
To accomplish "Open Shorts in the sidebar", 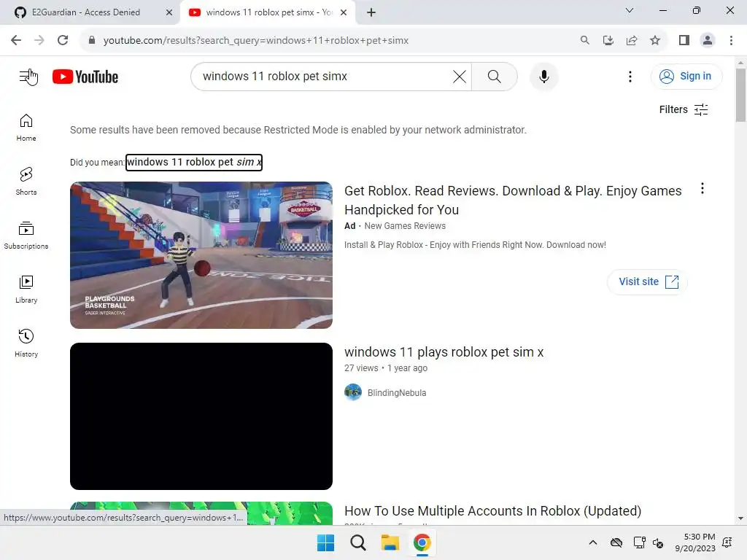I will point(26,182).
